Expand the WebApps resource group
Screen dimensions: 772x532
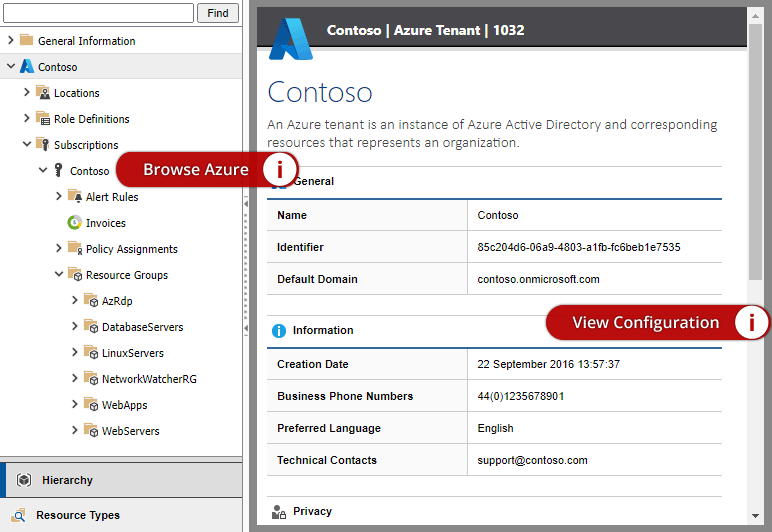click(75, 405)
